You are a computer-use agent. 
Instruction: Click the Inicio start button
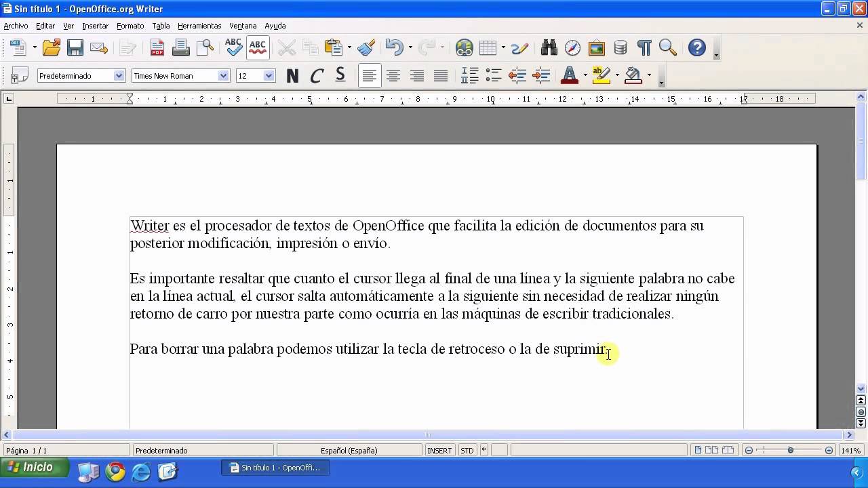pos(34,468)
